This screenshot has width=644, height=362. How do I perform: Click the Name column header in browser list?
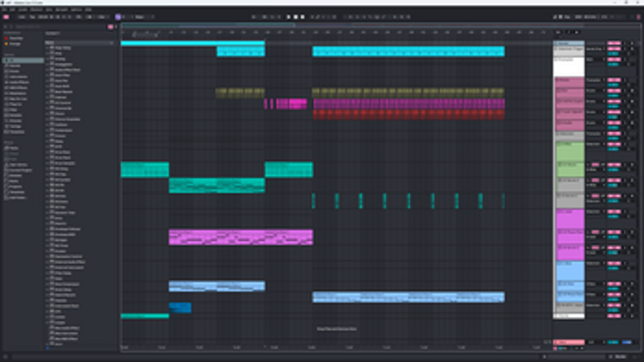pyautogui.click(x=79, y=43)
